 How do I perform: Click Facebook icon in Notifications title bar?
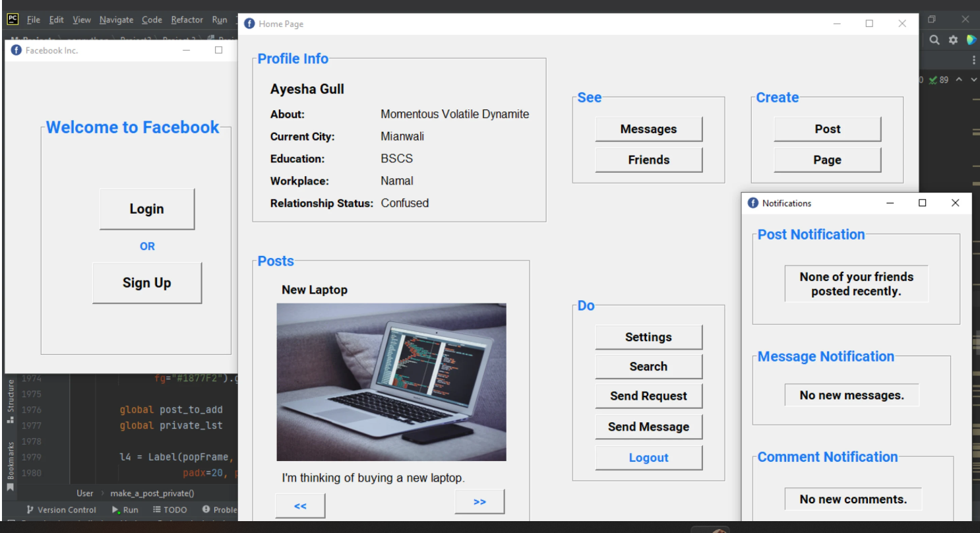[753, 203]
